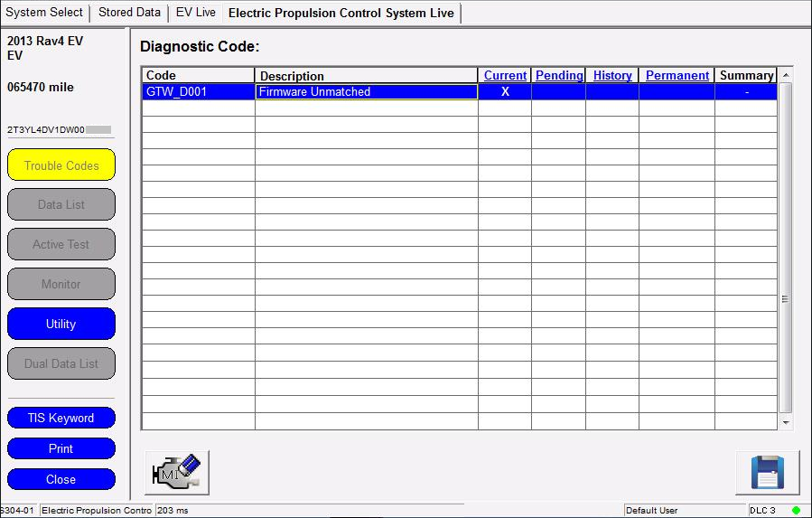The width and height of the screenshot is (812, 518).
Task: Open the EV Live tab
Action: coord(195,13)
